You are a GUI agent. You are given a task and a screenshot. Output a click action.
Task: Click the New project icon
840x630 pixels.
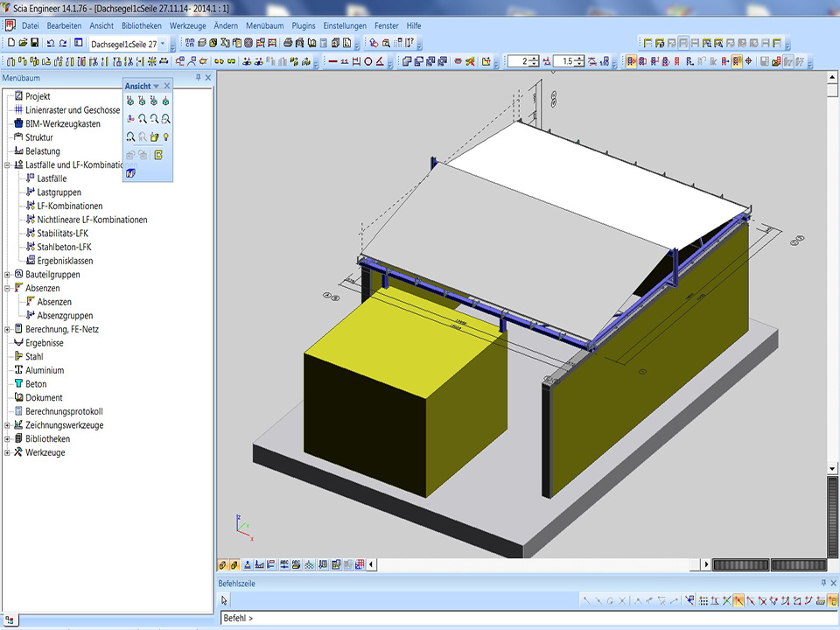[10, 43]
